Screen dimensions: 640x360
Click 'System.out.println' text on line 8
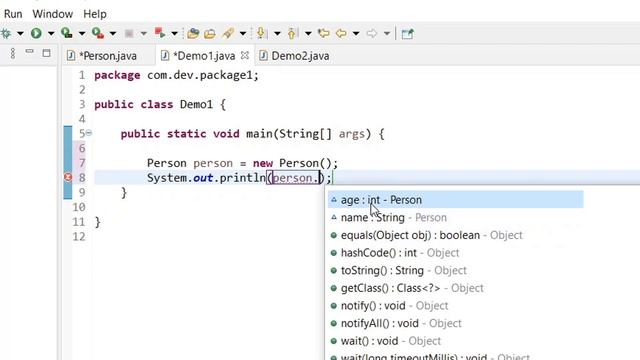click(x=206, y=178)
